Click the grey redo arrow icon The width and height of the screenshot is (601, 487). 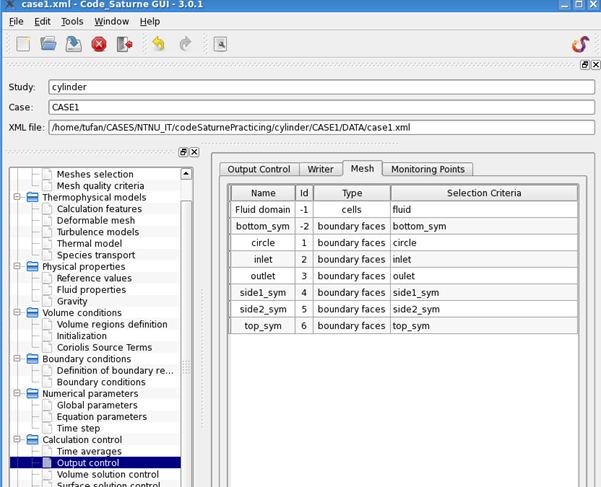(x=186, y=44)
